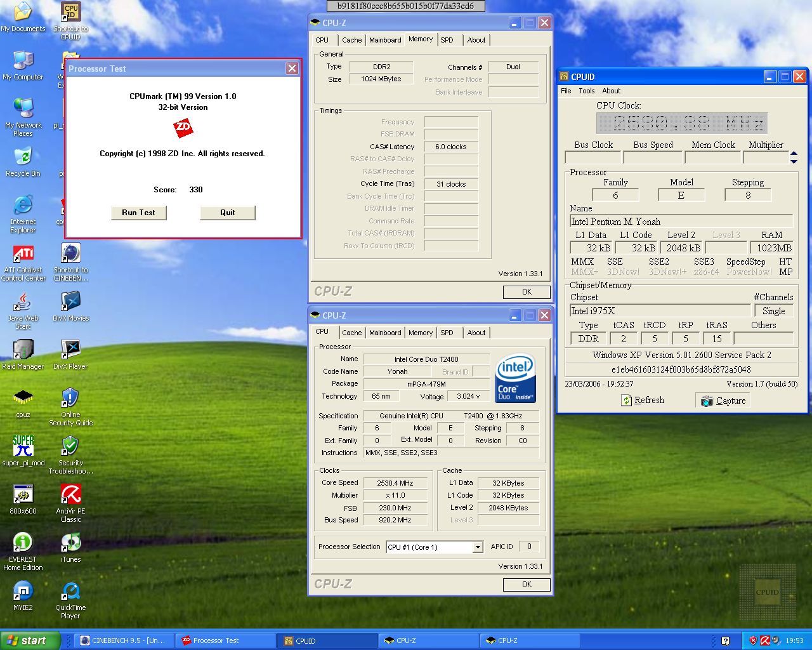Click the CPUID multiplier up arrow
This screenshot has width=812, height=650.
click(x=794, y=154)
